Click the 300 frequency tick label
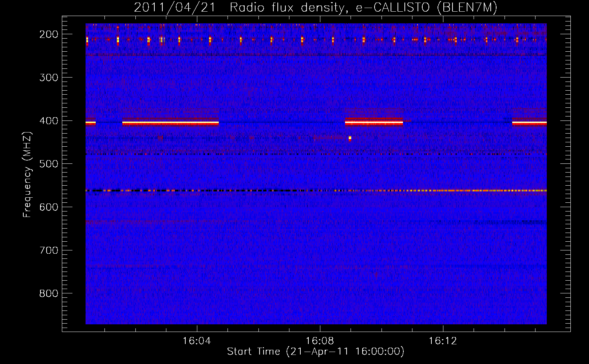This screenshot has width=589, height=364. click(x=49, y=78)
